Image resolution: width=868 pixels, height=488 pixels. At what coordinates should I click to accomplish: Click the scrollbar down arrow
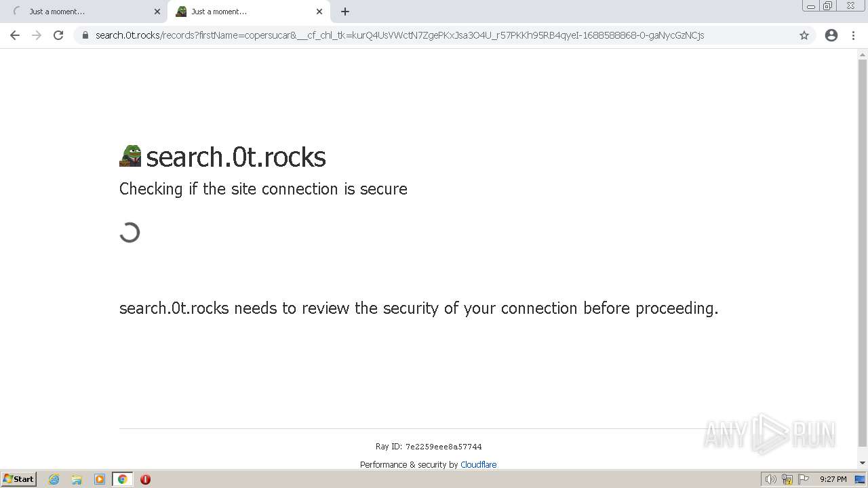(x=863, y=463)
